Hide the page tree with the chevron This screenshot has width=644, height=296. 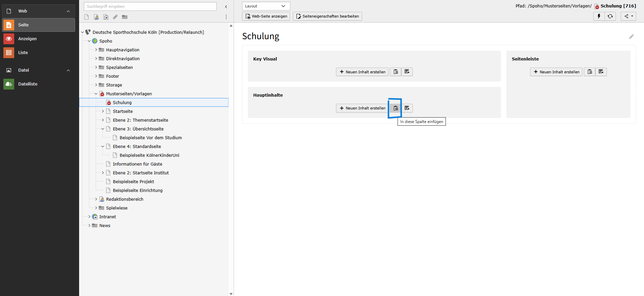(x=226, y=7)
